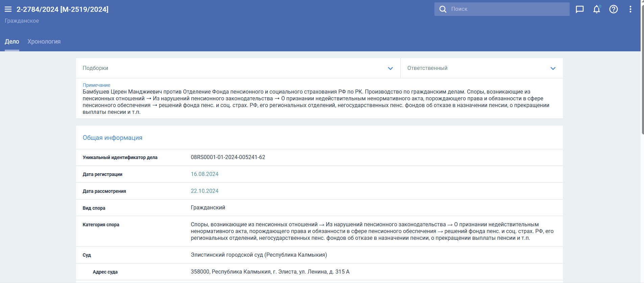This screenshot has width=644, height=283.
Task: Expand the Ответственный dropdown chevron
Action: pos(553,68)
